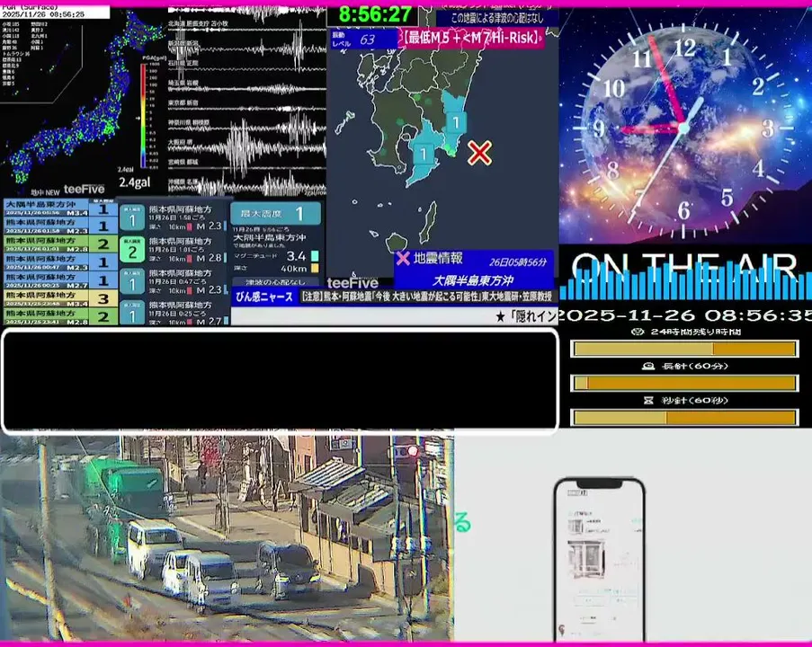Select 大隅半島東方沖 M3.4 history row
The image size is (812, 647).
(x=60, y=208)
